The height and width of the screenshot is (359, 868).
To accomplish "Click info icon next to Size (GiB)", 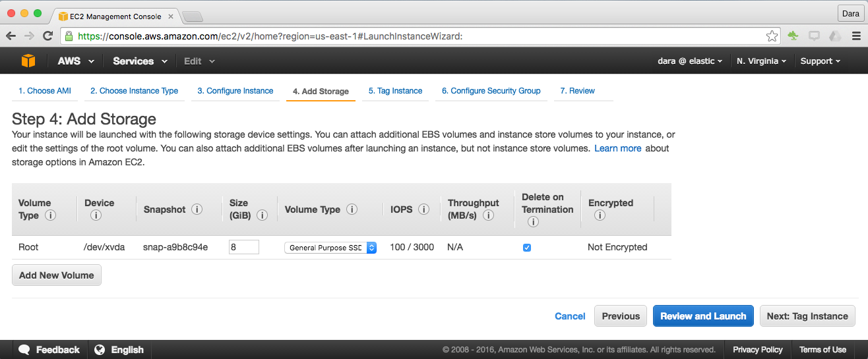I will (x=262, y=215).
